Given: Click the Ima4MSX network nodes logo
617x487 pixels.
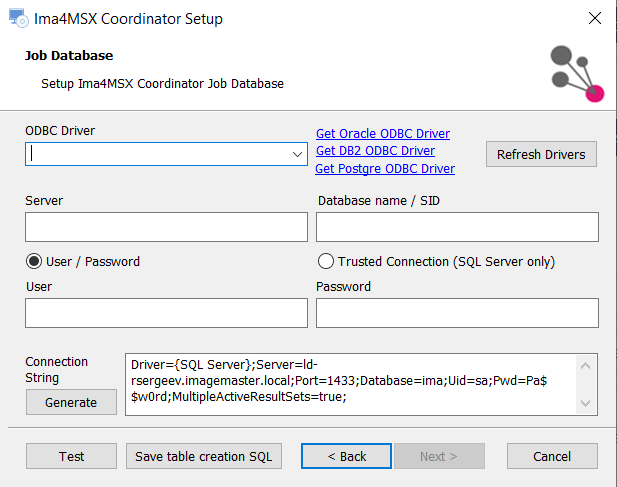Looking at the screenshot, I should coord(577,74).
